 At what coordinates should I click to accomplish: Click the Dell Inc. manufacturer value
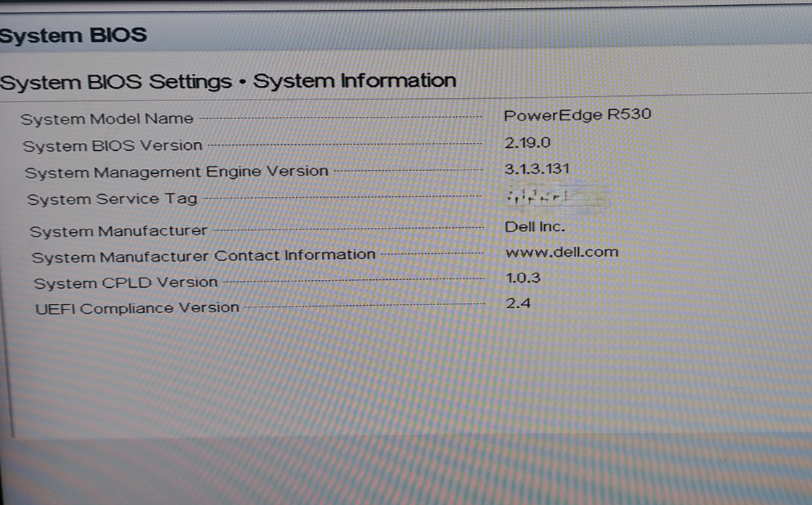535,227
